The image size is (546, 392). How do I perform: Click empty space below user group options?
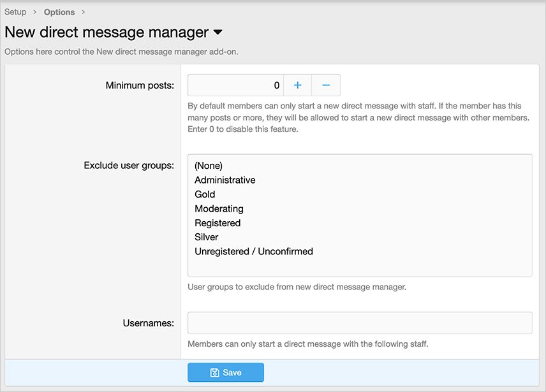click(x=360, y=266)
